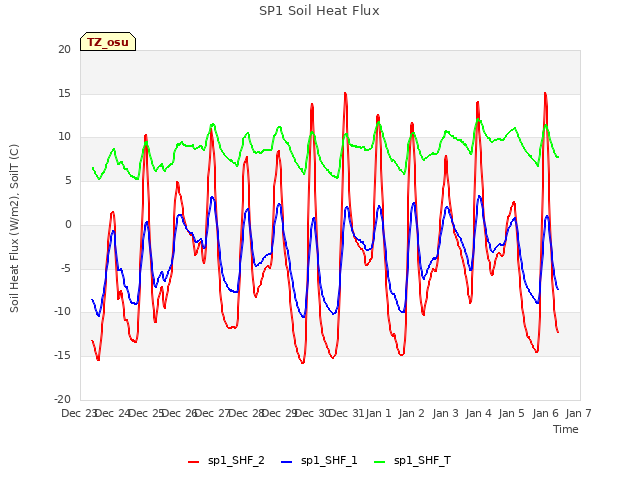Click the -5 y-axis tick label
The width and height of the screenshot is (640, 480).
[x=65, y=268]
